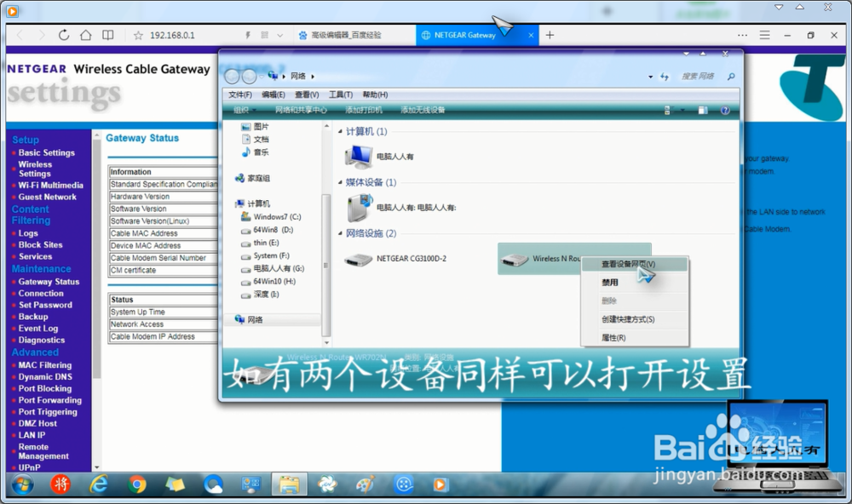This screenshot has width=852, height=504.
Task: Click browser address field 192.168.0.1
Action: tap(172, 35)
